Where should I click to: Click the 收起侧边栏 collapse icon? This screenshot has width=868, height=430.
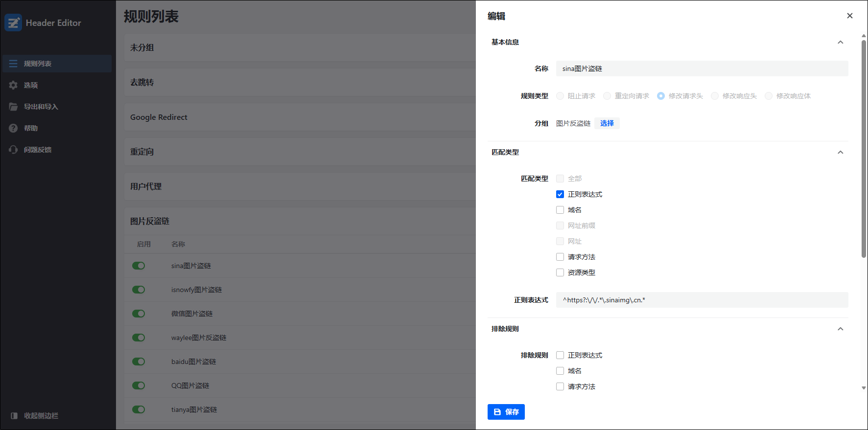14,416
